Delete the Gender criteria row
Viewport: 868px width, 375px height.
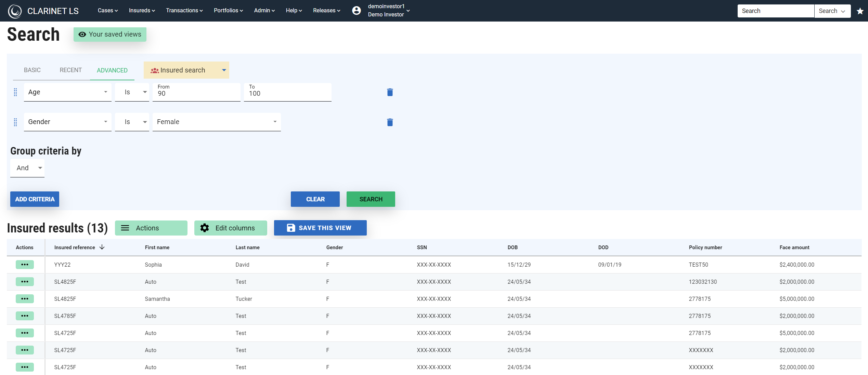pyautogui.click(x=390, y=122)
